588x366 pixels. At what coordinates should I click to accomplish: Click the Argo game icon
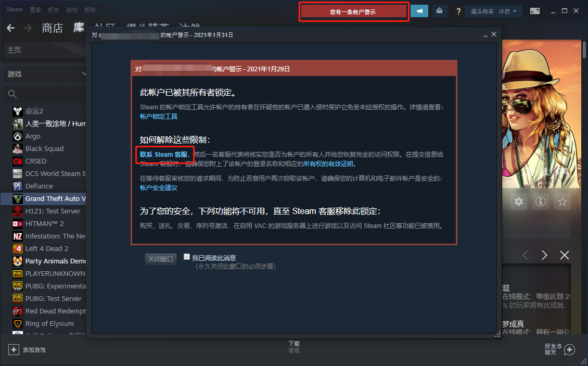(x=18, y=136)
